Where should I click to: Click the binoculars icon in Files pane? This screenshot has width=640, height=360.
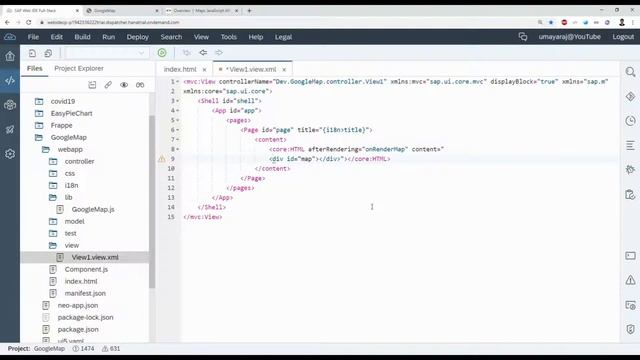tap(140, 85)
